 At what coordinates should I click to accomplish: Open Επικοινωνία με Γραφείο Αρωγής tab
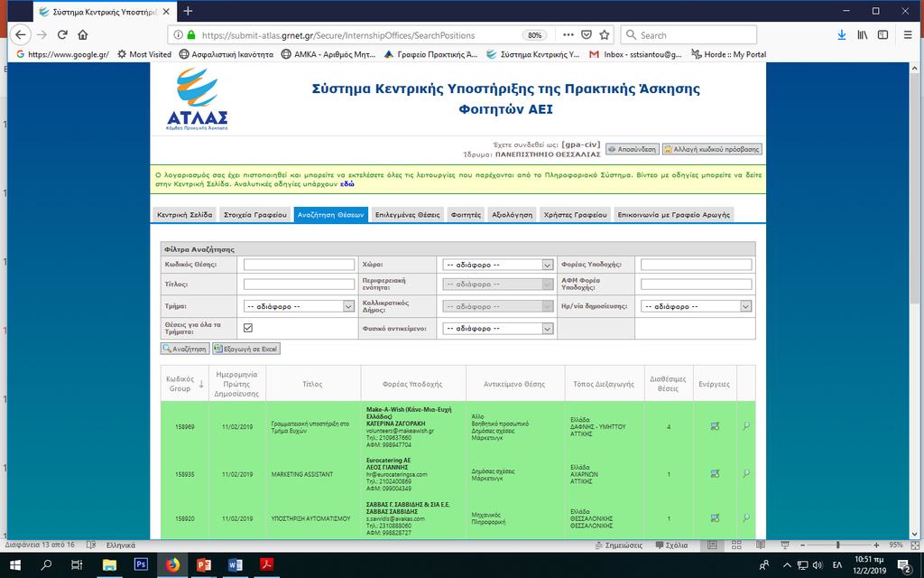pos(673,215)
